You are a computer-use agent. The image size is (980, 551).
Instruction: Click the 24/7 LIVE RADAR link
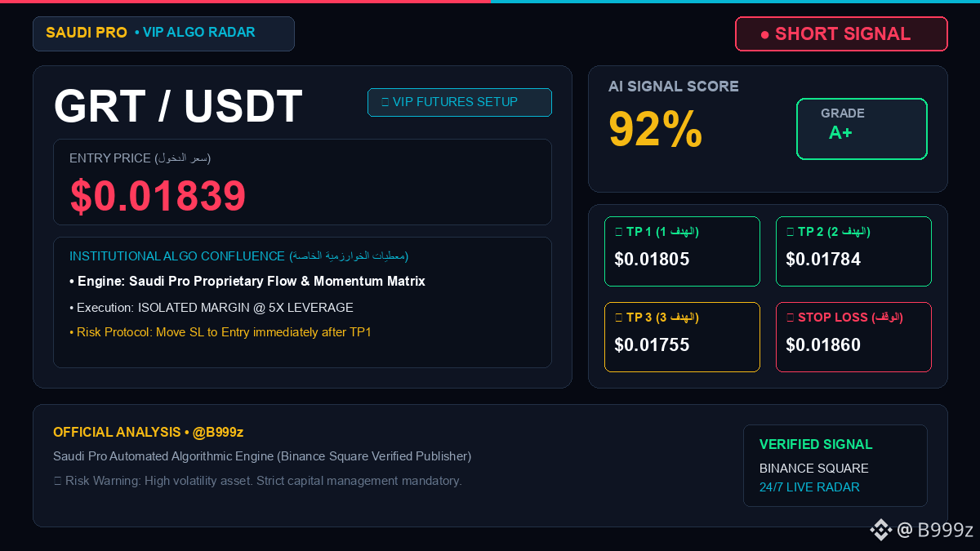(809, 487)
